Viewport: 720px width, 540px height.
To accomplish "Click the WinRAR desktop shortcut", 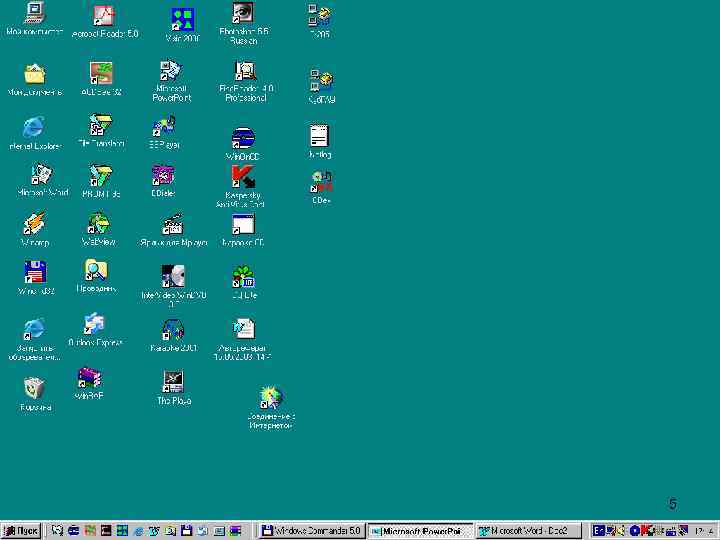I will [x=89, y=379].
